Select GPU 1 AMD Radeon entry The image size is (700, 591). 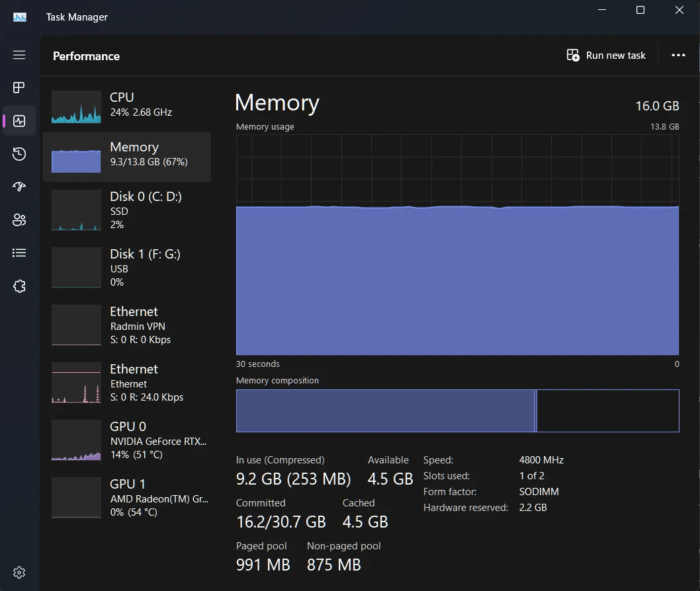pos(127,498)
